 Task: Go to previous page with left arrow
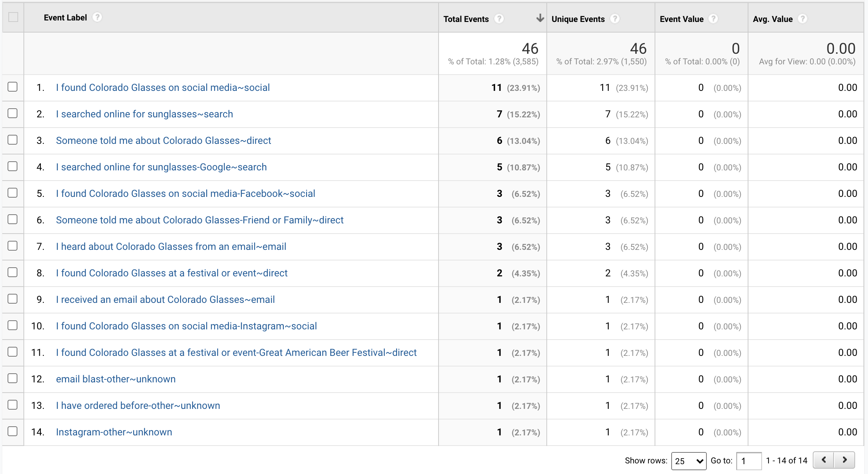[x=824, y=460]
